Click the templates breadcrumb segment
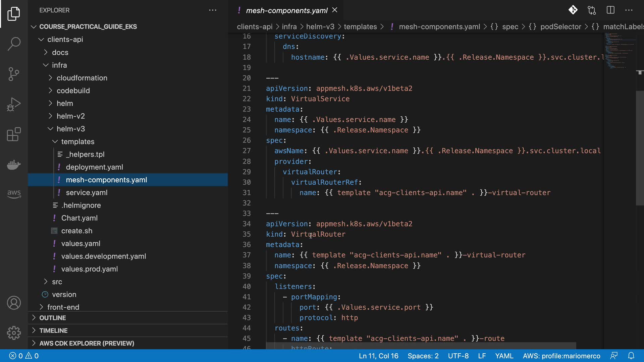The height and width of the screenshot is (362, 644). 360,27
